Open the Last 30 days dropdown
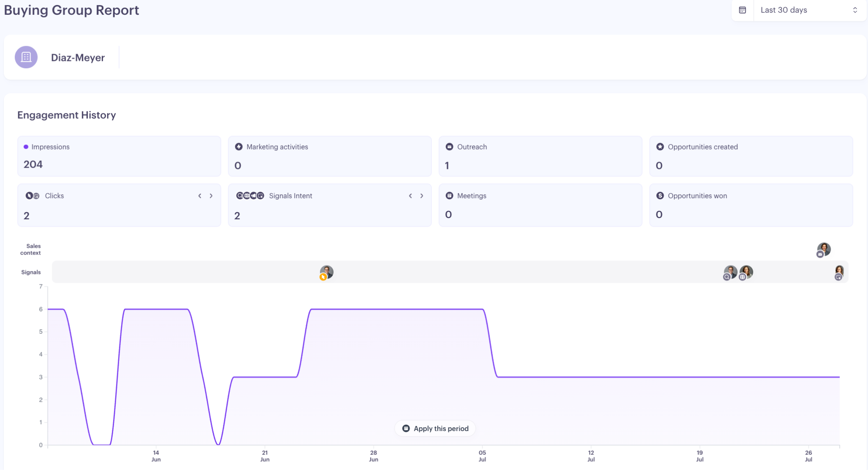868x470 pixels. tap(810, 10)
